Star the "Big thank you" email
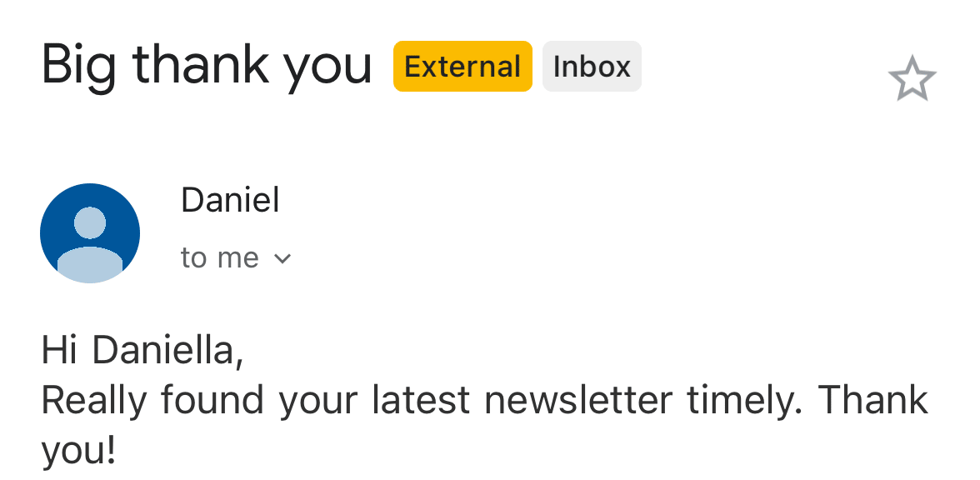Image resolution: width=980 pixels, height=480 pixels. click(912, 79)
